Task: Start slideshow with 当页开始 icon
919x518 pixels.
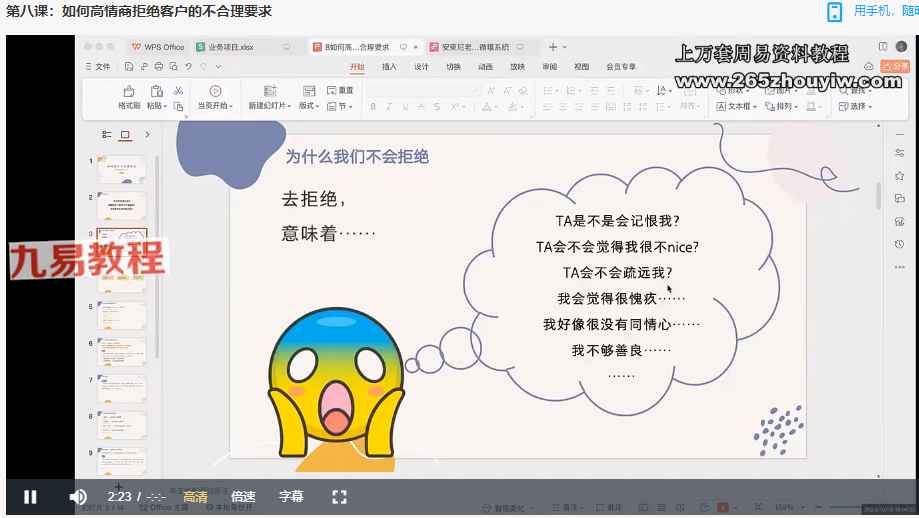Action: click(x=215, y=91)
